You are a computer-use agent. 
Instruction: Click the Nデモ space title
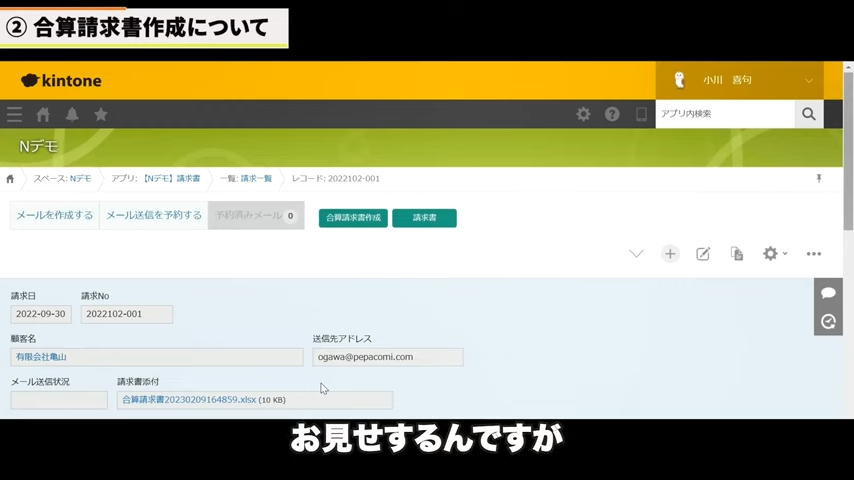pos(38,146)
